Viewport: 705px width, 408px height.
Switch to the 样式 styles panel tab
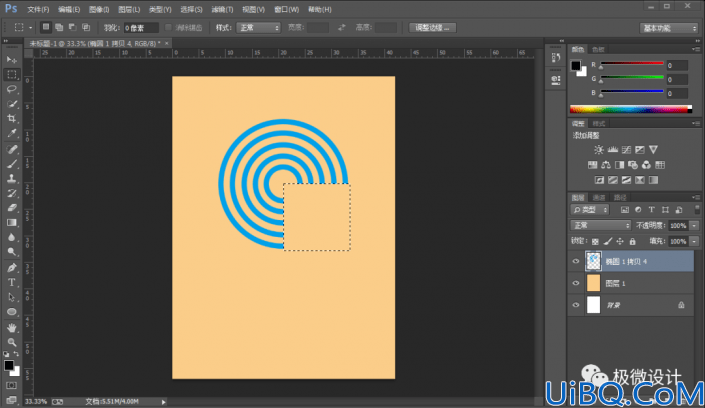598,124
